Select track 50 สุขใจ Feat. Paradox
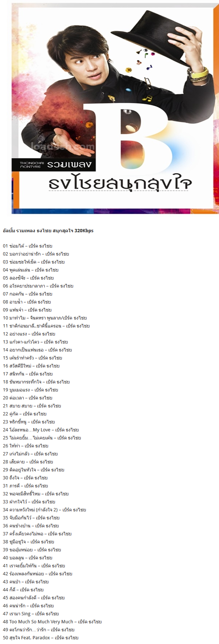This screenshot has width=219, height=644. click(41, 638)
